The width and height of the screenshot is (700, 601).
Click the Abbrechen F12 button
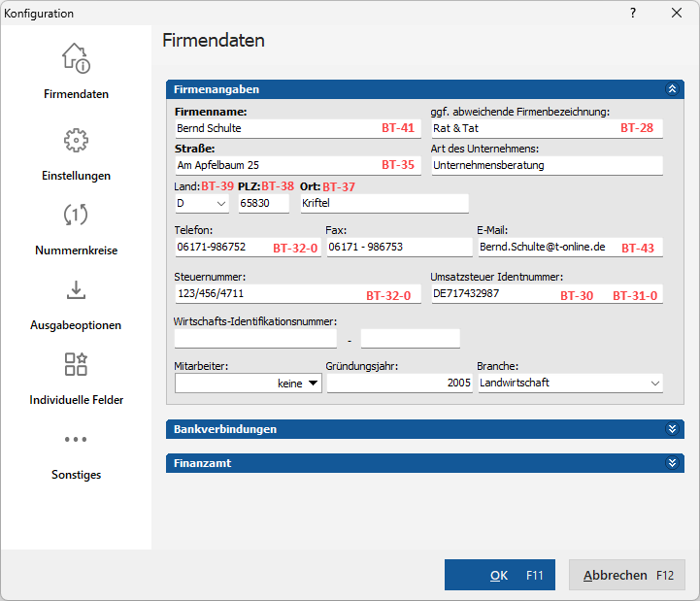click(627, 575)
